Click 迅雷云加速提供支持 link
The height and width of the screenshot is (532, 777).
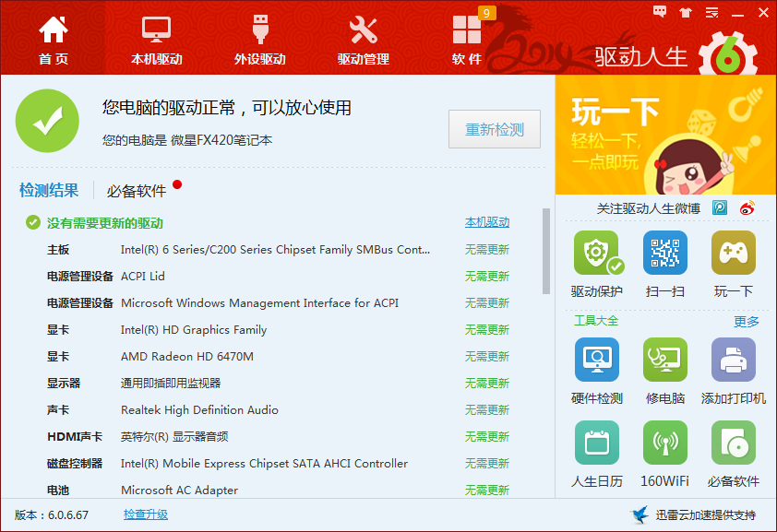pos(705,515)
